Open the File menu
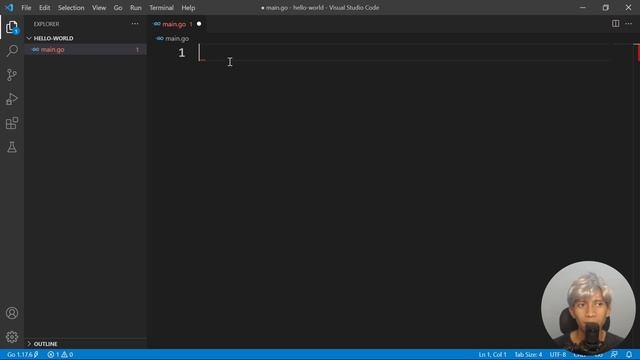The width and height of the screenshot is (640, 360). tap(26, 8)
